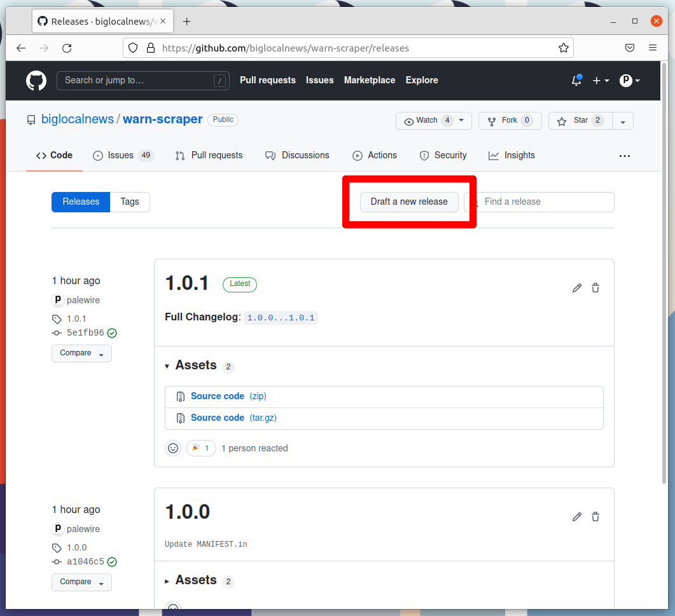675x616 pixels.
Task: Delete release 1.0.0 with trash icon
Action: (x=595, y=517)
